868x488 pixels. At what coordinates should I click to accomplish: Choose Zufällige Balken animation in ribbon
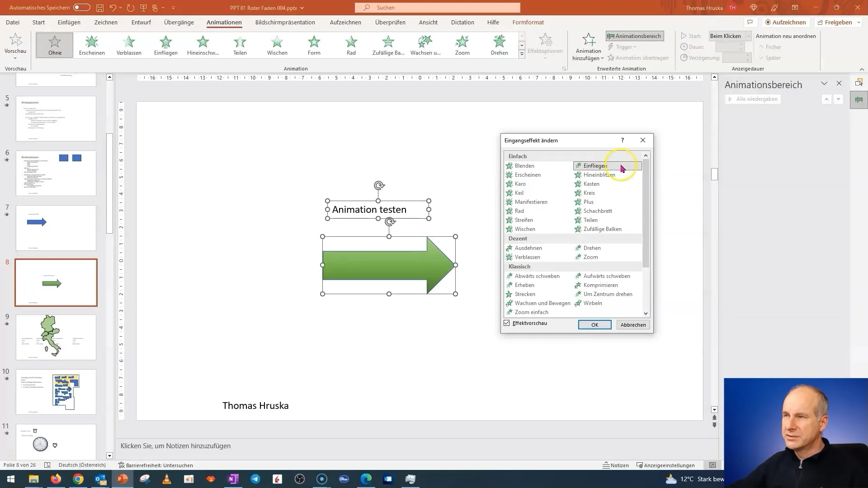(388, 45)
